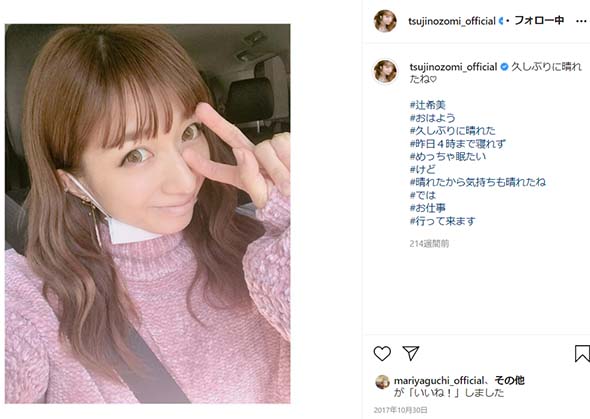Show その他 list of likers

pos(509,380)
